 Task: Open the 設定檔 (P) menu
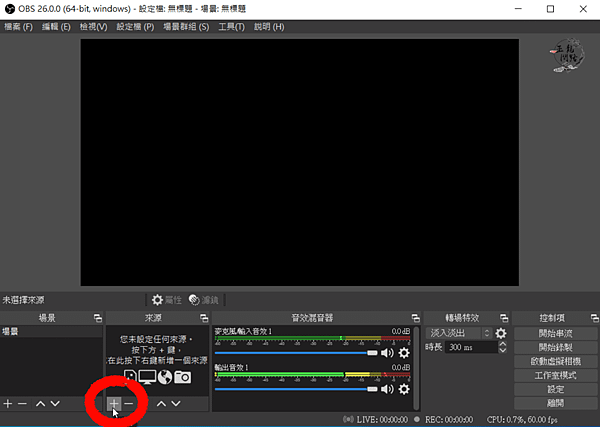[135, 27]
